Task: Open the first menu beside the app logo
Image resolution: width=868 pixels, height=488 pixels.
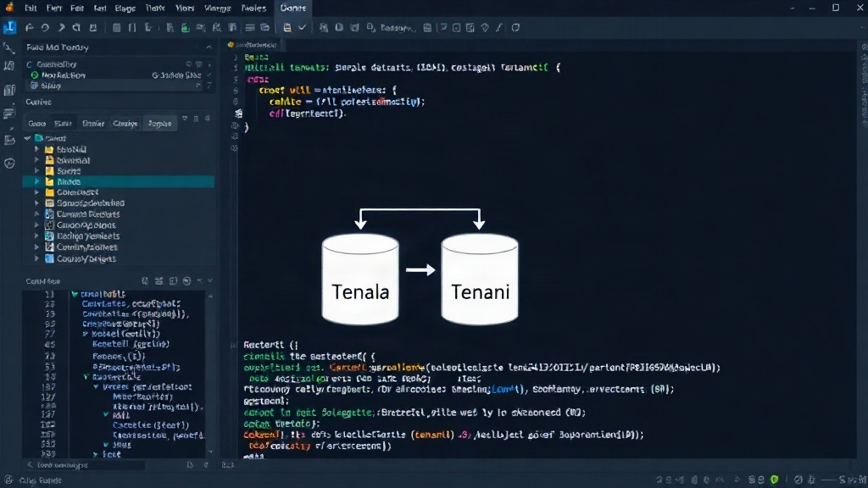Action: click(31, 8)
